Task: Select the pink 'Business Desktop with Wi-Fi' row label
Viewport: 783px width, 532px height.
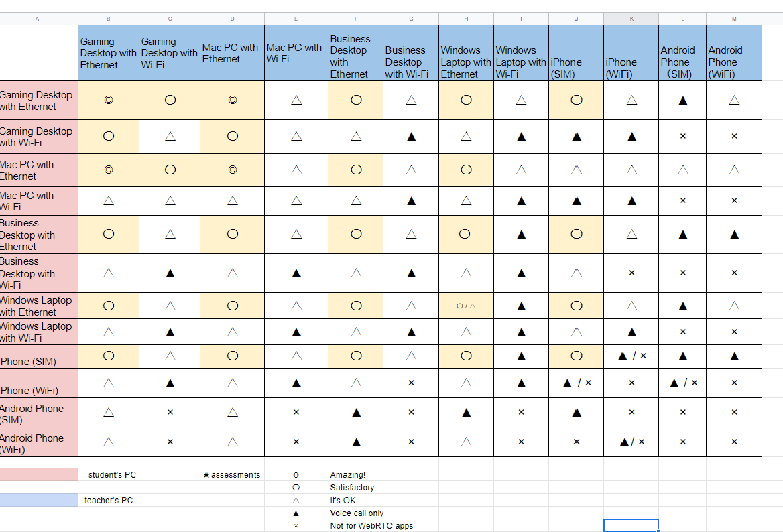Action: 39,273
